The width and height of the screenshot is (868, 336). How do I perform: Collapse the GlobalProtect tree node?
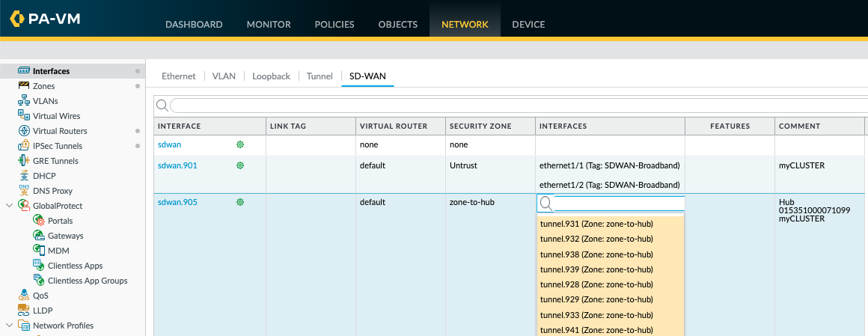point(9,206)
